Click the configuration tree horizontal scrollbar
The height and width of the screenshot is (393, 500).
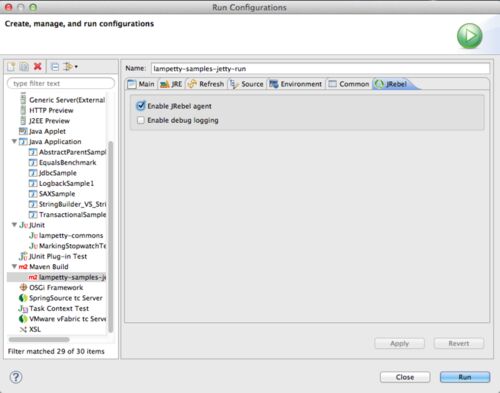point(39,340)
